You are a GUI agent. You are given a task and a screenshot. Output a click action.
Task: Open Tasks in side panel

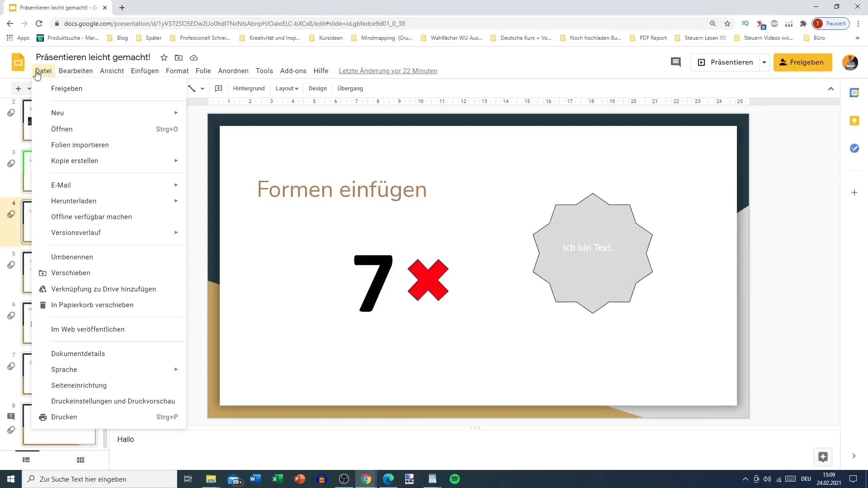coord(854,148)
